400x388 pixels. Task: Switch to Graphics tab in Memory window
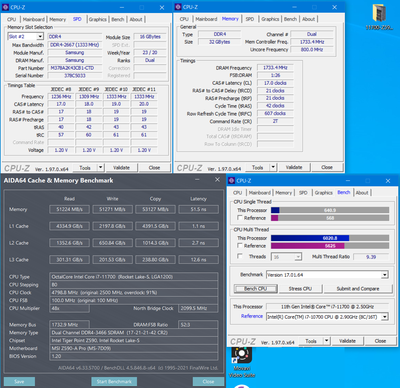[x=270, y=19]
